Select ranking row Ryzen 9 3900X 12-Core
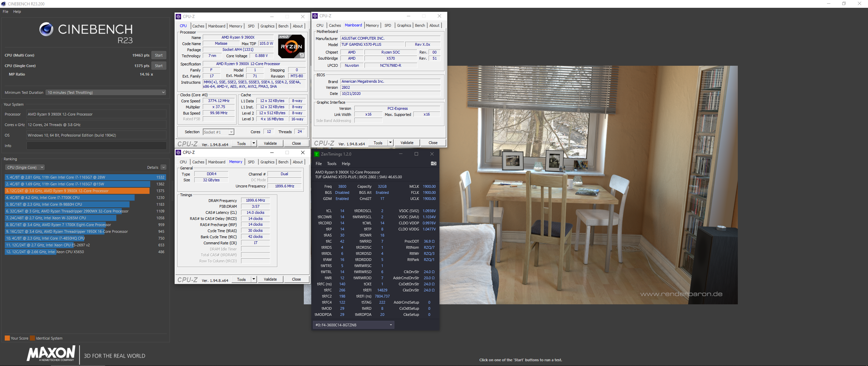This screenshot has height=366, width=868. point(85,191)
